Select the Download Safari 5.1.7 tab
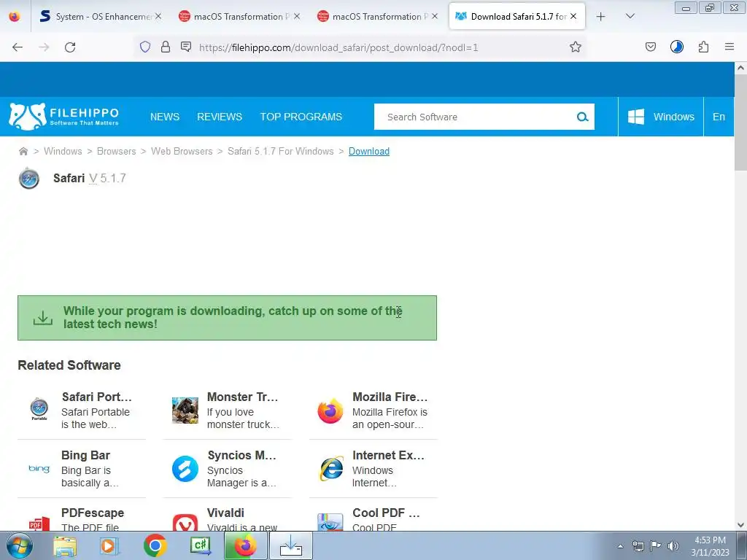Image resolution: width=747 pixels, height=560 pixels. coord(517,16)
